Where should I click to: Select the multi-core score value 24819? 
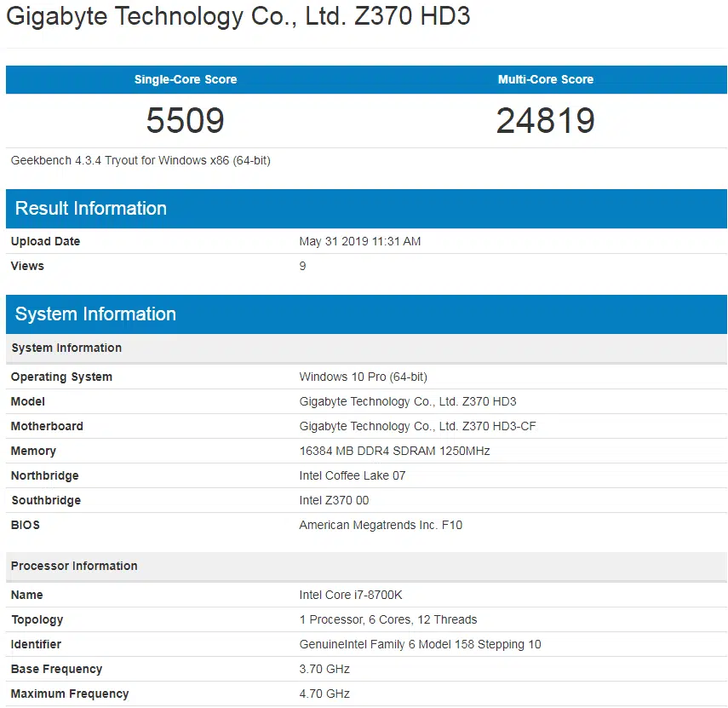546,120
